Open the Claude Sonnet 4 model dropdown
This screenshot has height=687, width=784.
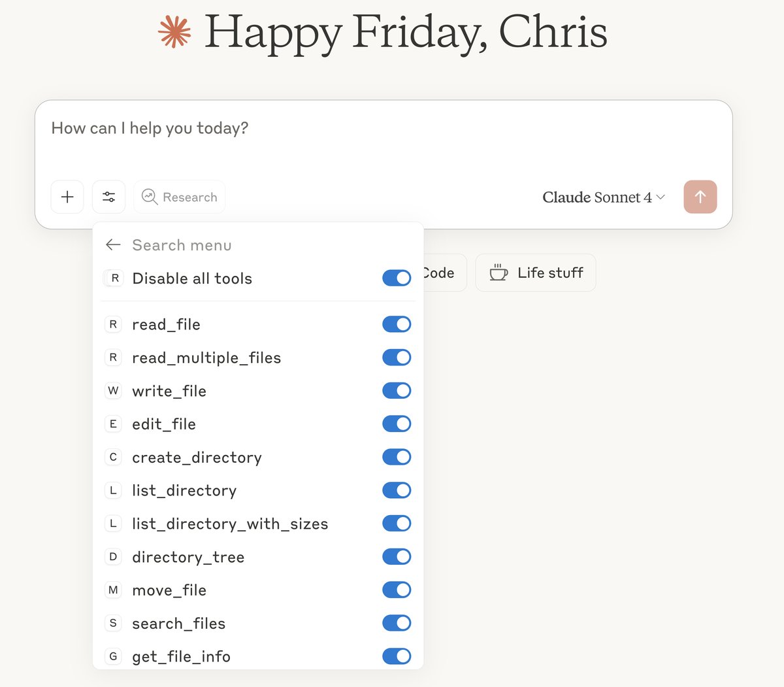click(x=603, y=197)
